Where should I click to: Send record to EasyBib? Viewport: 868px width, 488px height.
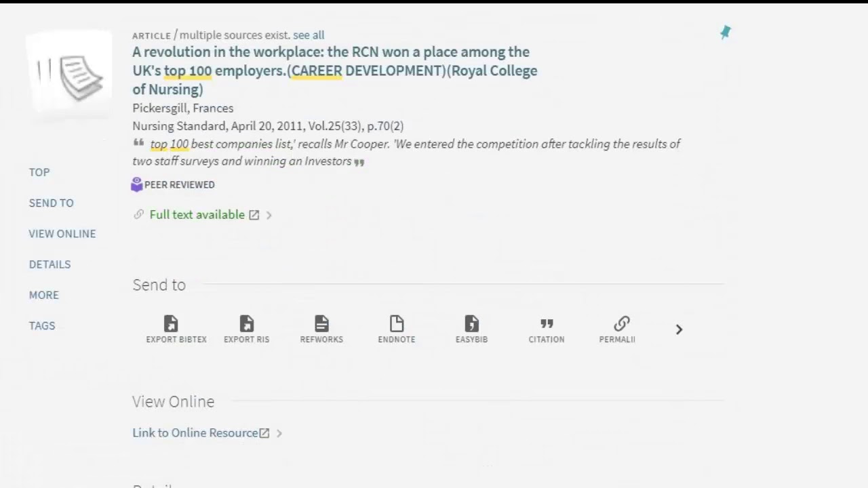pos(471,324)
